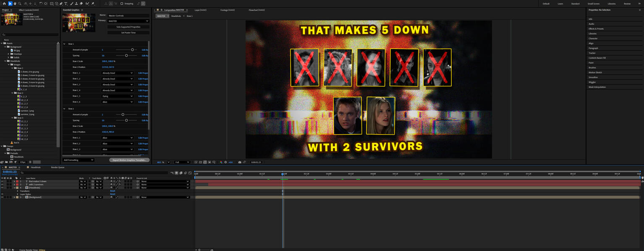Open the Parent & Link dropdown for [Background]
Image resolution: width=644 pixels, height=251 pixels.
pyautogui.click(x=165, y=197)
